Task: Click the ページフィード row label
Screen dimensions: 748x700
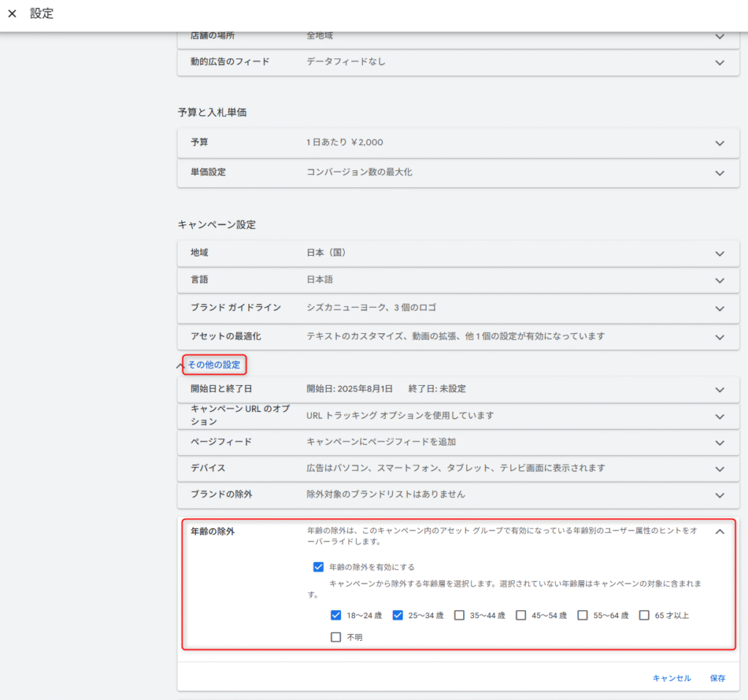Action: pyautogui.click(x=221, y=442)
